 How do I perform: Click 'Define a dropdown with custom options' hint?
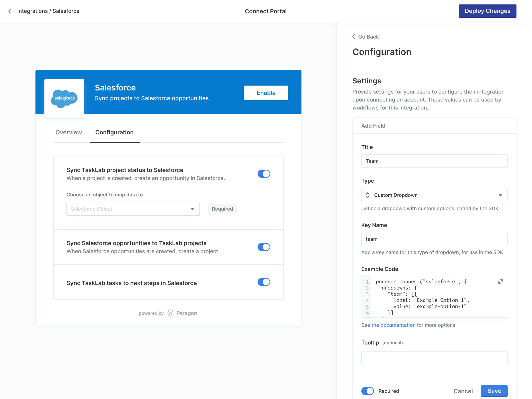coord(430,208)
